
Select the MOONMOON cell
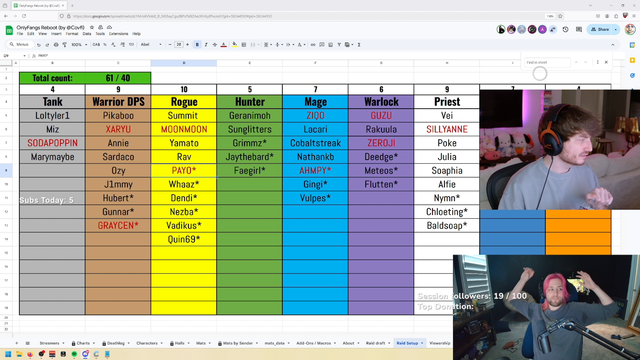click(x=184, y=129)
